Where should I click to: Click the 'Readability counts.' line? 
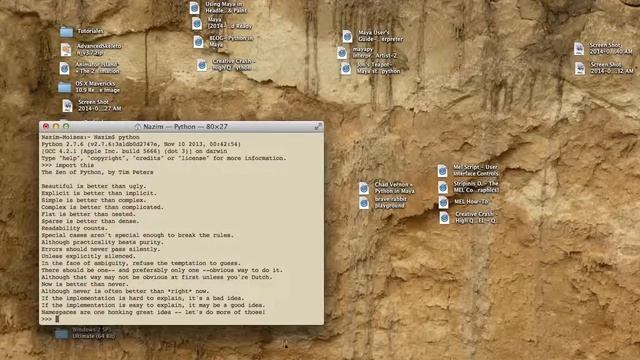[75, 228]
